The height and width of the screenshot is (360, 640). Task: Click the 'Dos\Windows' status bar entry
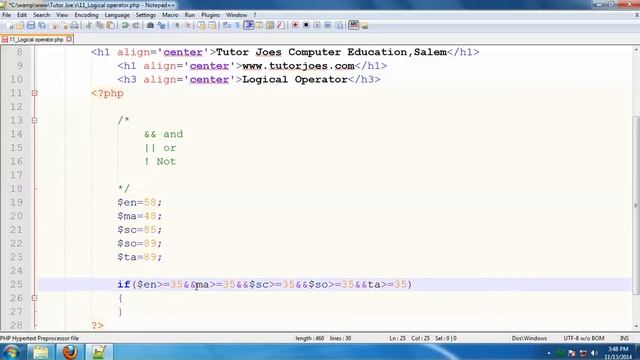click(x=529, y=338)
